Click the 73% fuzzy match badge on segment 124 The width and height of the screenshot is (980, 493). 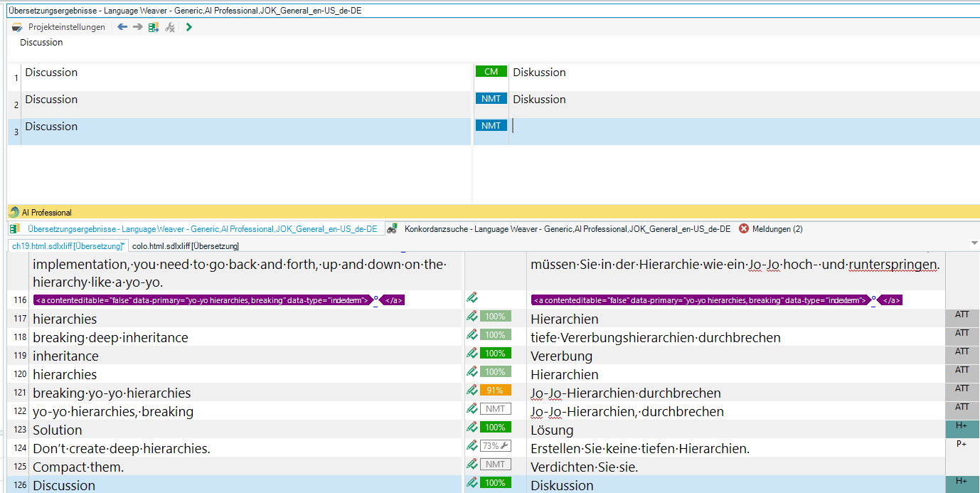pos(495,446)
